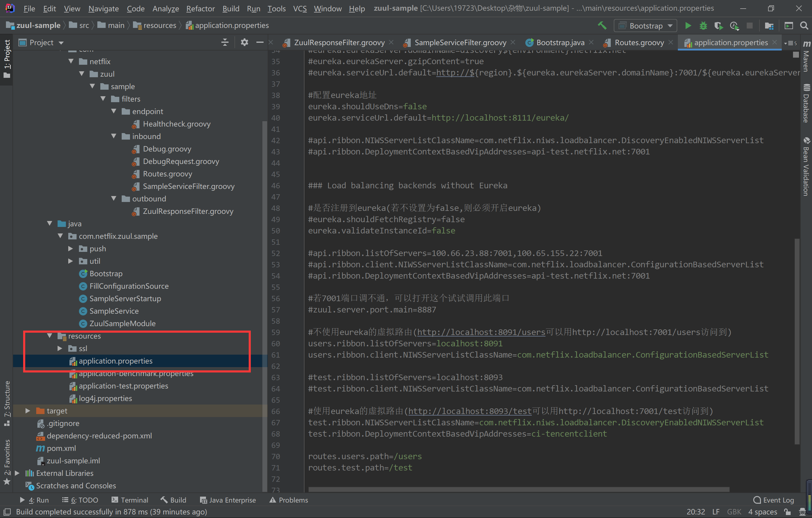Open the Terminal tool window
Image resolution: width=812 pixels, height=518 pixels.
pos(130,500)
